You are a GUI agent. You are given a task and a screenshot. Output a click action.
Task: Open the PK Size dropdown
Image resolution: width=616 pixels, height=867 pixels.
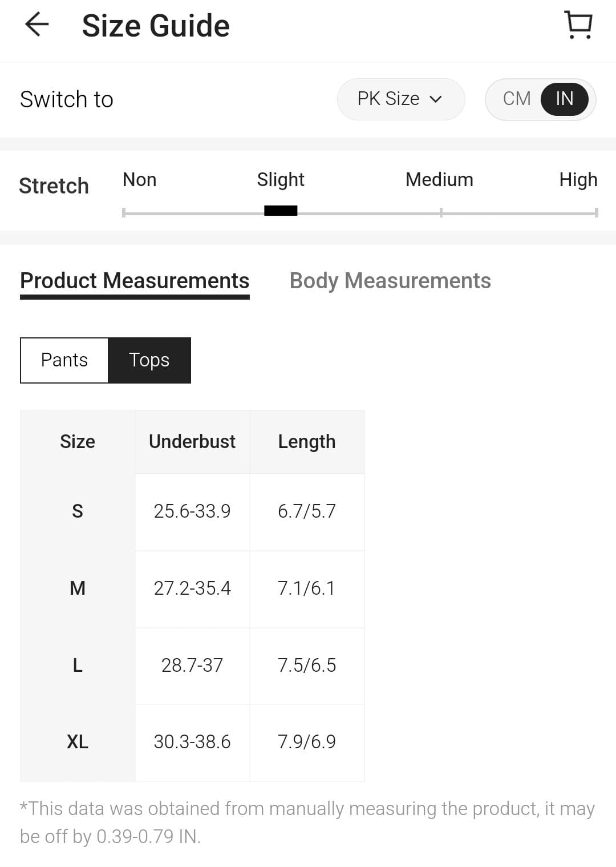[x=400, y=99]
